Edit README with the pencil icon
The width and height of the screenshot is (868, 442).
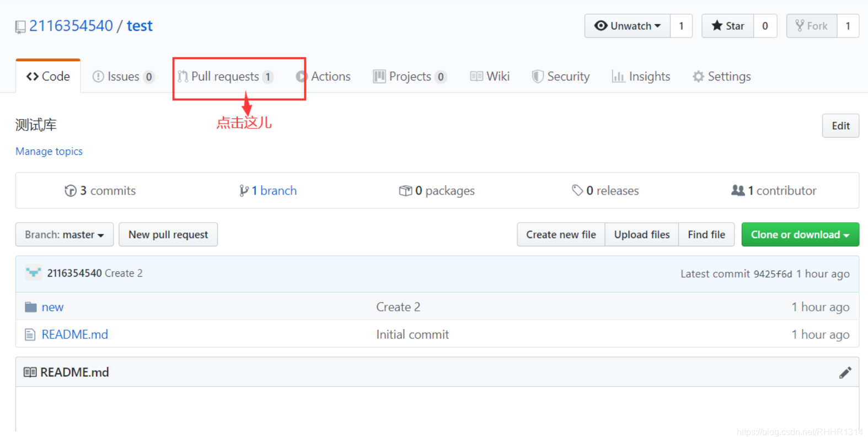[x=845, y=373]
